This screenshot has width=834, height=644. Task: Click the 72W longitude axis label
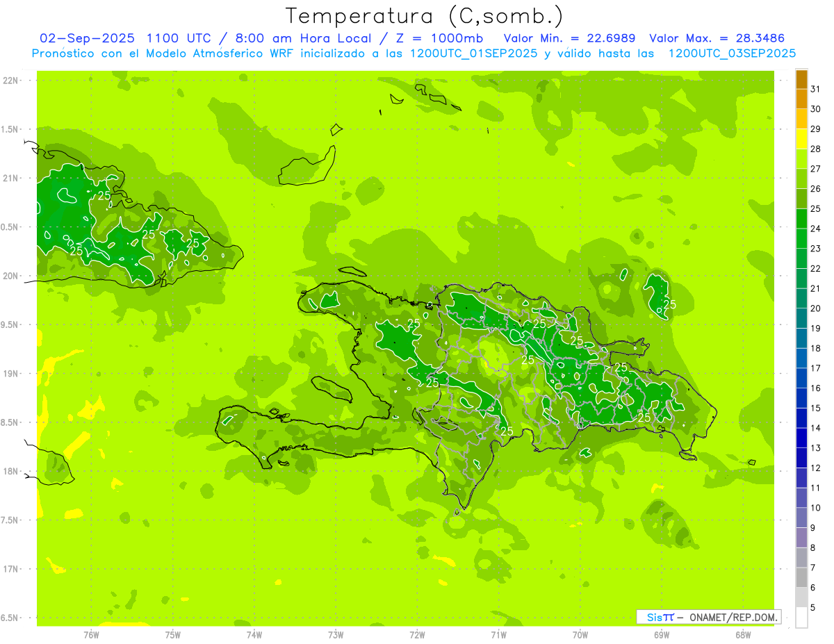pyautogui.click(x=418, y=635)
